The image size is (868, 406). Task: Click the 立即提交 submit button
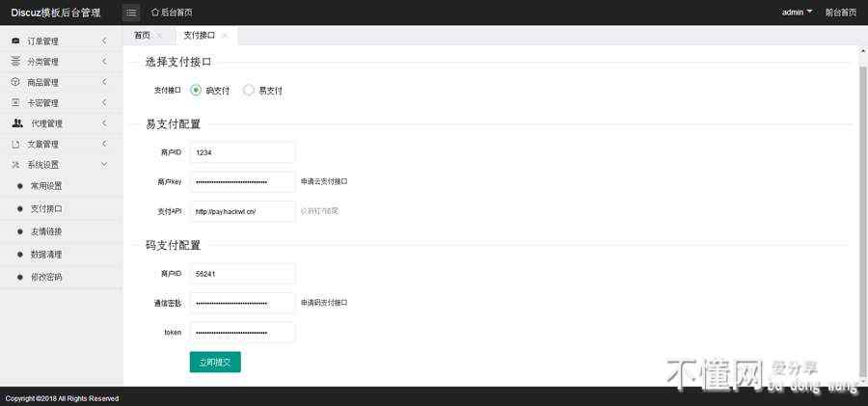point(214,362)
